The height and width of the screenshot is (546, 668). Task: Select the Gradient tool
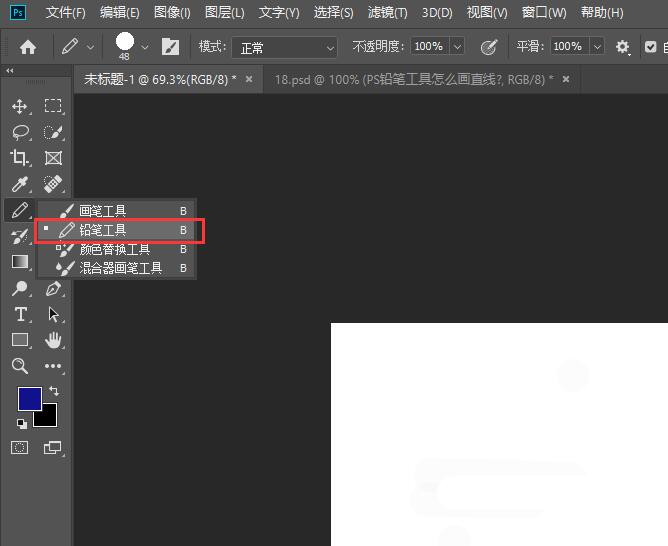[20, 262]
